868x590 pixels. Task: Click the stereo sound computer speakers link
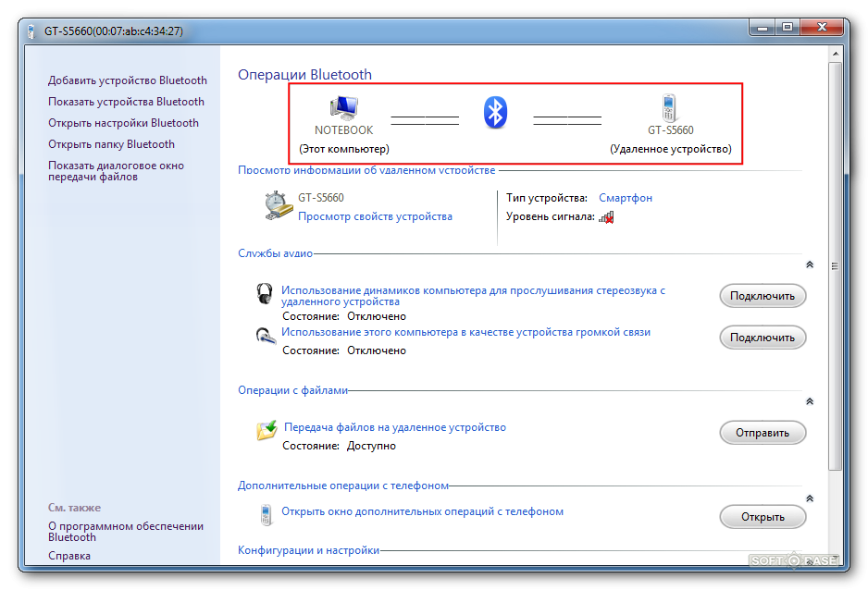click(473, 296)
